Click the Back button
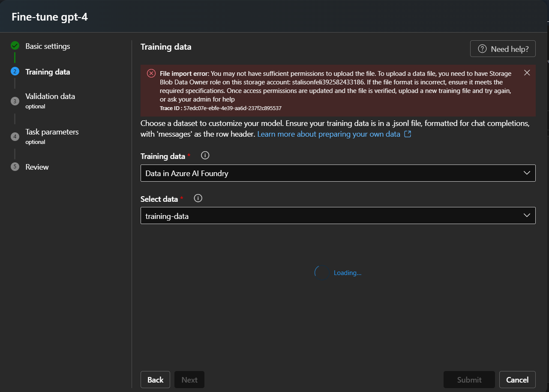549x392 pixels. click(x=155, y=380)
